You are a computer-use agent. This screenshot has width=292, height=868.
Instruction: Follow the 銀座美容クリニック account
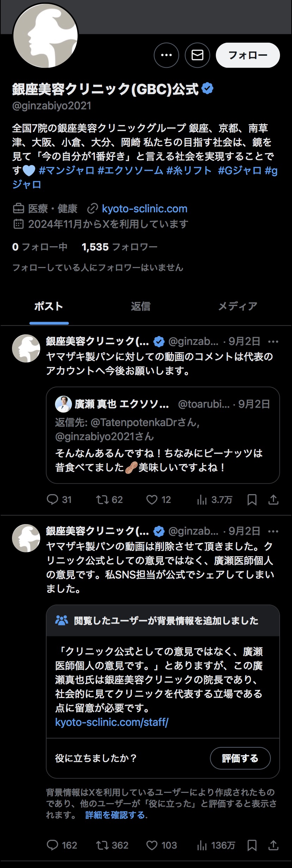click(248, 55)
